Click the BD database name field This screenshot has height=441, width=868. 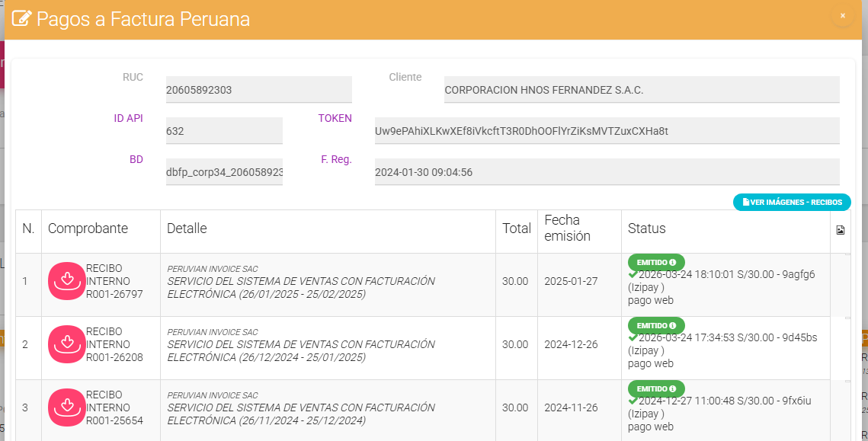coord(224,172)
